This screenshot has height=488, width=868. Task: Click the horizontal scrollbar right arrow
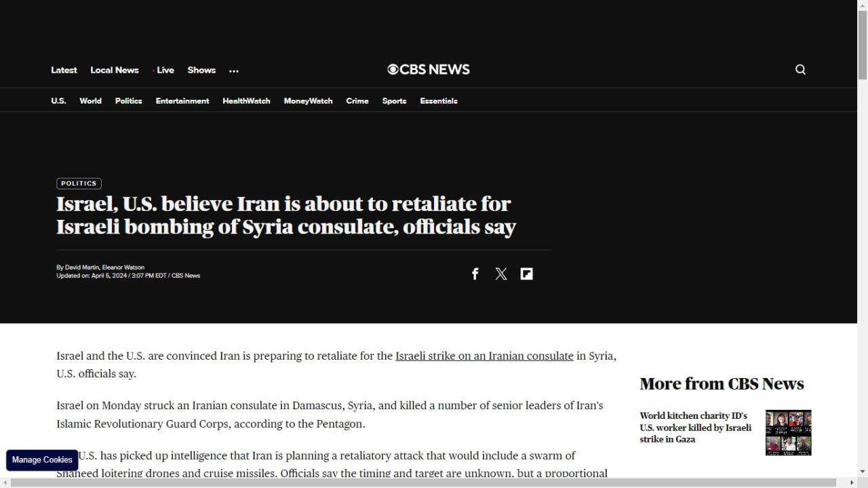coord(852,483)
